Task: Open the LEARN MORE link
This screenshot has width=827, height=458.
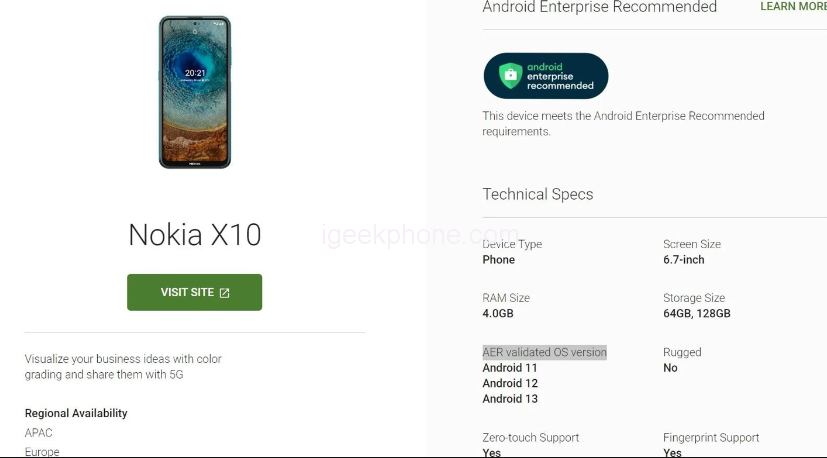Action: tap(793, 6)
